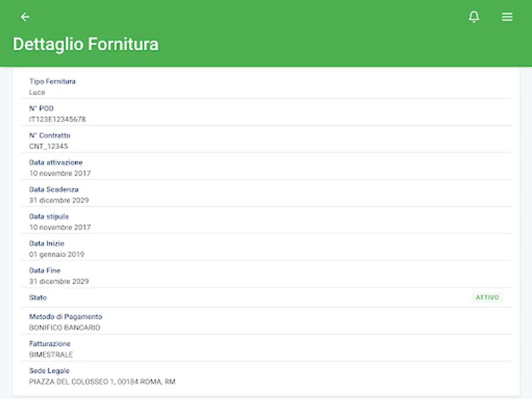Tap the BONIFICO BANCARIO value

pos(65,328)
